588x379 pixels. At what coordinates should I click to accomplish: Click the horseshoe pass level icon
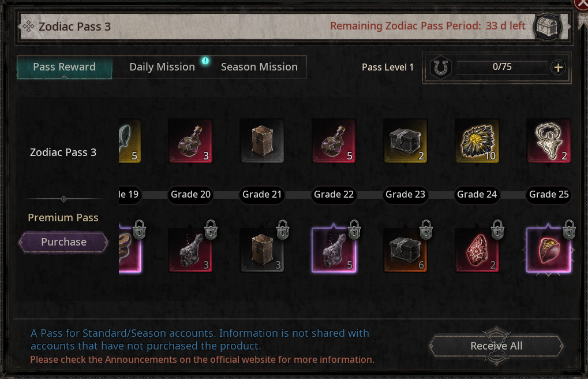(x=441, y=68)
